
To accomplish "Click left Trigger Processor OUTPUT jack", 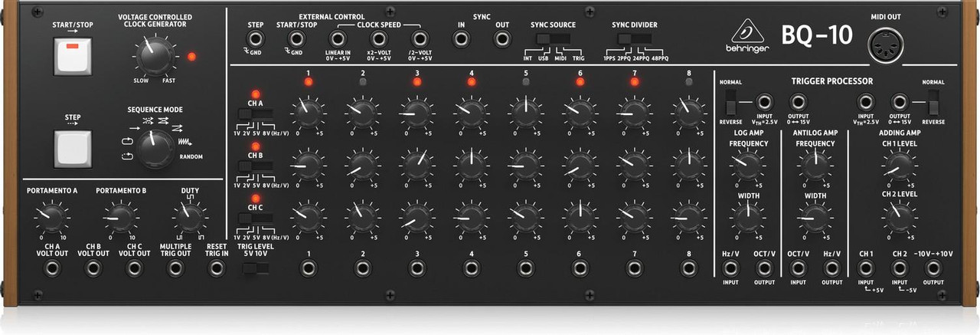I will 798,101.
